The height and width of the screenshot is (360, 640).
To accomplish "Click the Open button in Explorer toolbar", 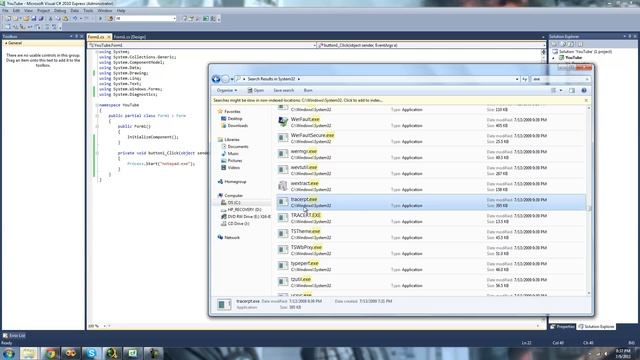I will pyautogui.click(x=256, y=90).
